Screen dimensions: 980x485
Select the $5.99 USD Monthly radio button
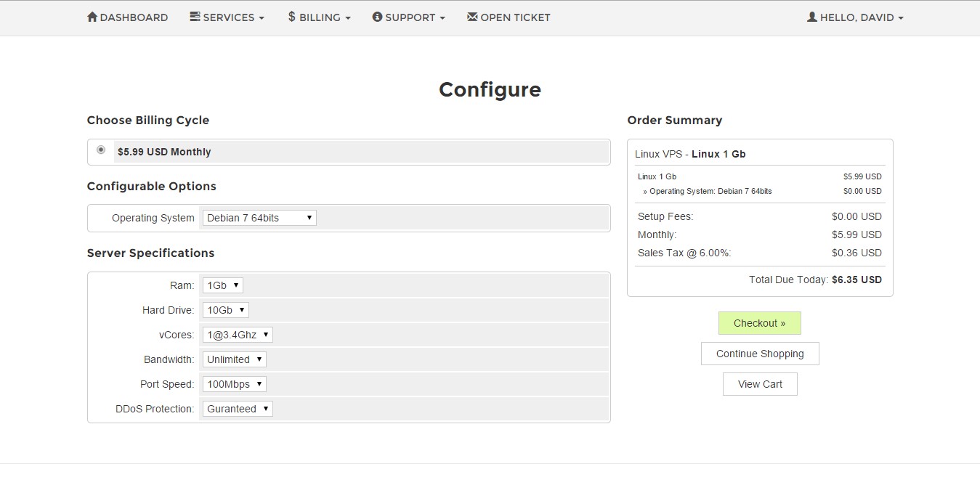pyautogui.click(x=101, y=150)
